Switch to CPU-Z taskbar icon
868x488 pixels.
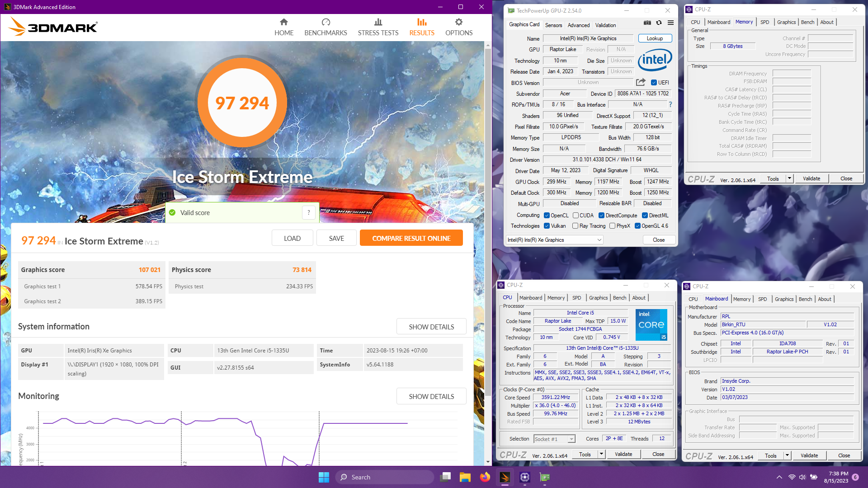pos(525,477)
